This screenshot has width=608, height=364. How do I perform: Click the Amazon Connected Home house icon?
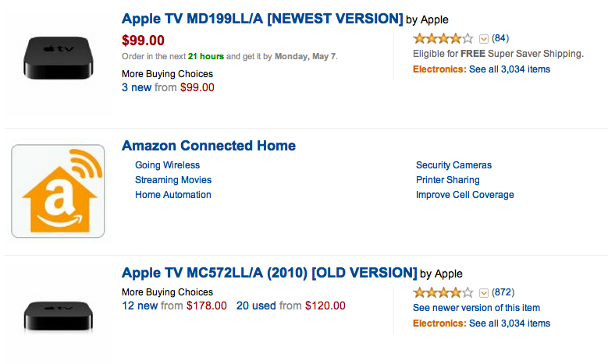58,191
